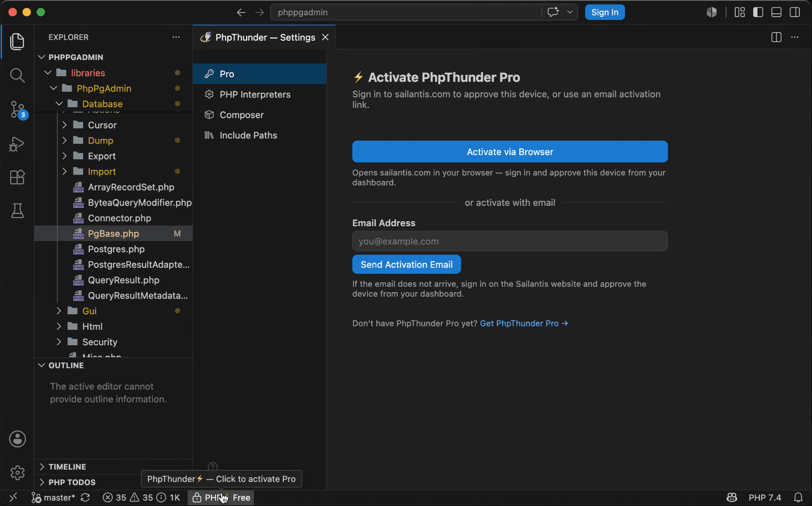Open the Manage gear icon
The image size is (812, 506).
tap(17, 473)
